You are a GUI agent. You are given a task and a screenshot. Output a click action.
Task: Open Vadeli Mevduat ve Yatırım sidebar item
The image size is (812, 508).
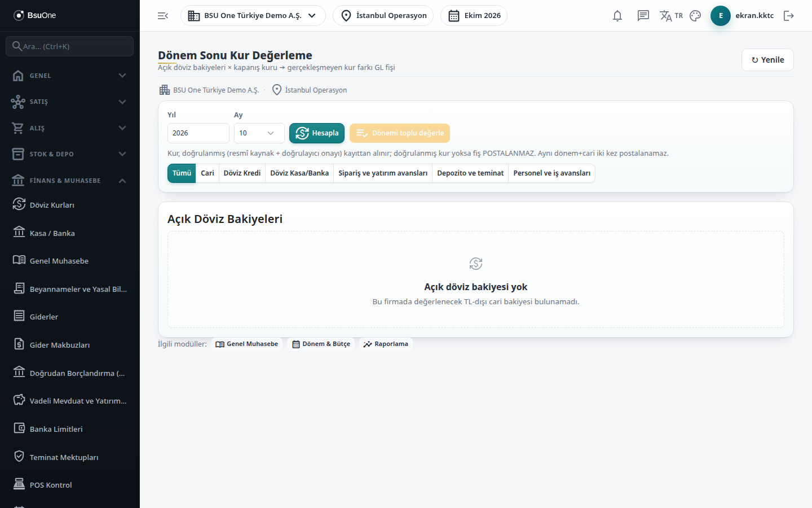[x=70, y=401]
